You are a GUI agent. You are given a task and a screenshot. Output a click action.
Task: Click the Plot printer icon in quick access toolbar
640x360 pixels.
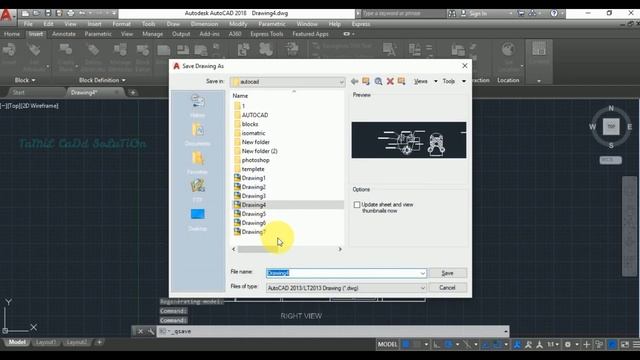(71, 13)
